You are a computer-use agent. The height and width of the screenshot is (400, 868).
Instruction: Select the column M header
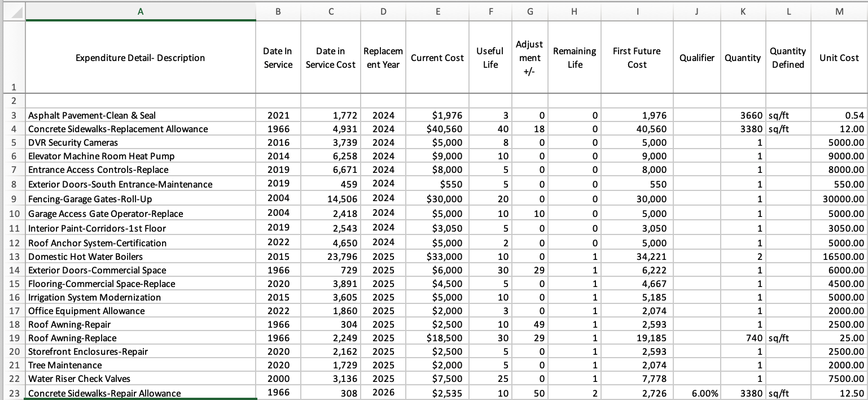tap(839, 10)
